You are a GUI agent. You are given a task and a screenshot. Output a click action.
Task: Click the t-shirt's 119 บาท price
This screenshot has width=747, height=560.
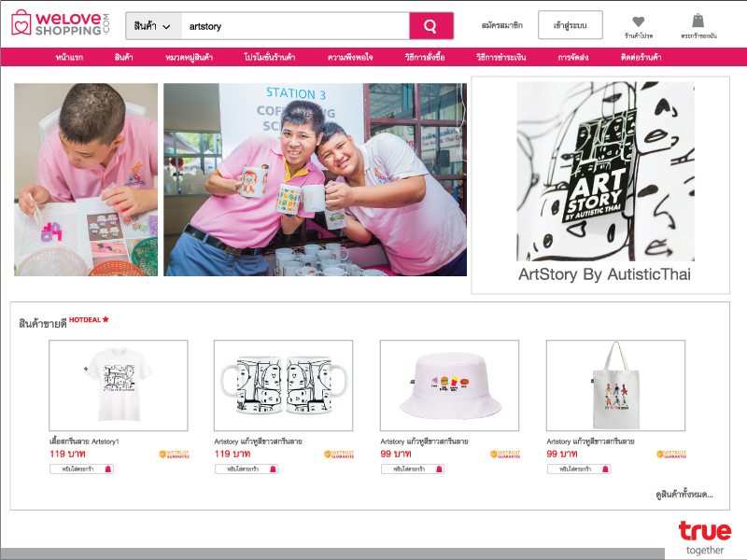(x=67, y=454)
